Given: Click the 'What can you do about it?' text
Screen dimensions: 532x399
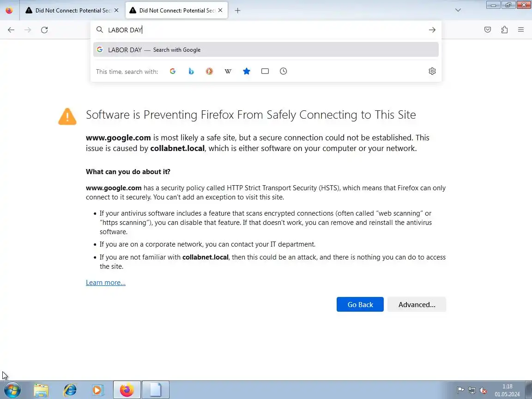Looking at the screenshot, I should tap(128, 172).
